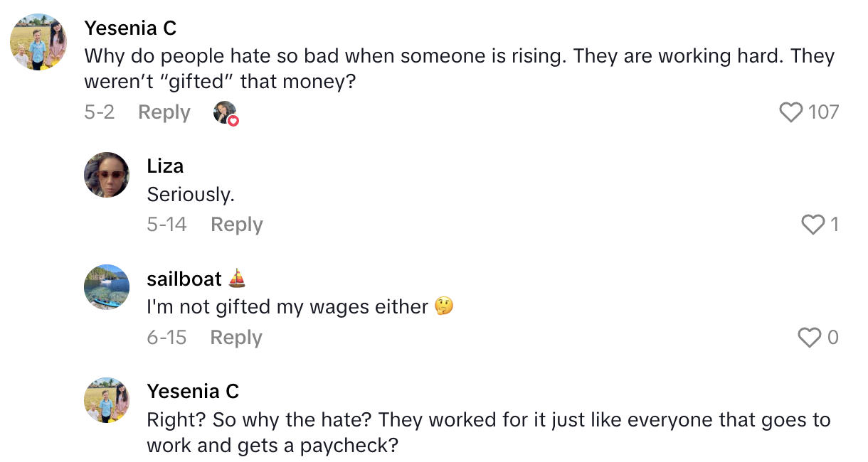Click the creator-liked avatar badge

click(226, 113)
